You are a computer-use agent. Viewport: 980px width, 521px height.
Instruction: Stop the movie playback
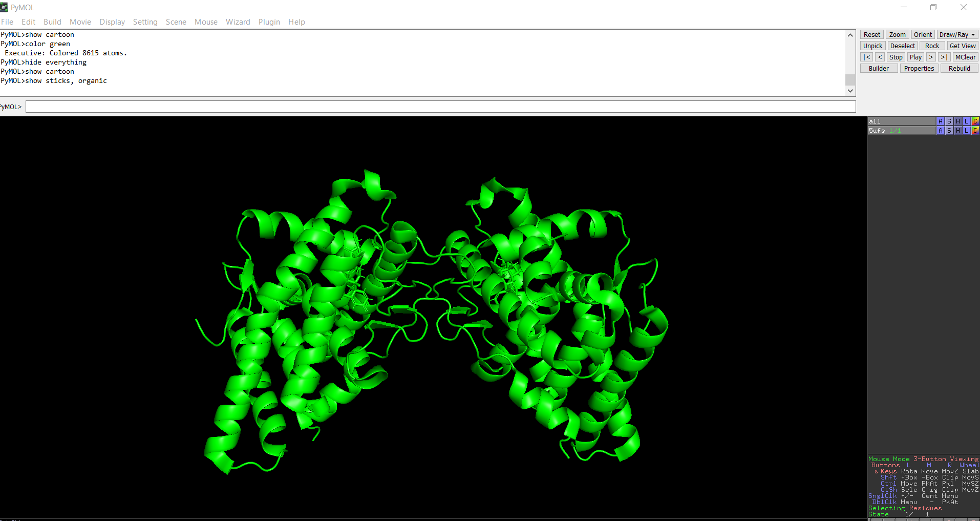pos(896,57)
